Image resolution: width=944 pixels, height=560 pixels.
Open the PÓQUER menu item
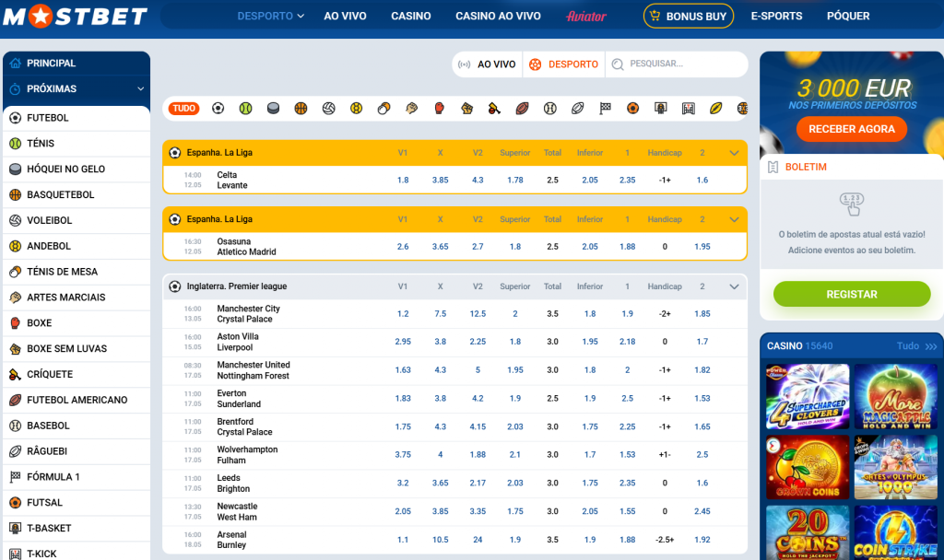848,17
